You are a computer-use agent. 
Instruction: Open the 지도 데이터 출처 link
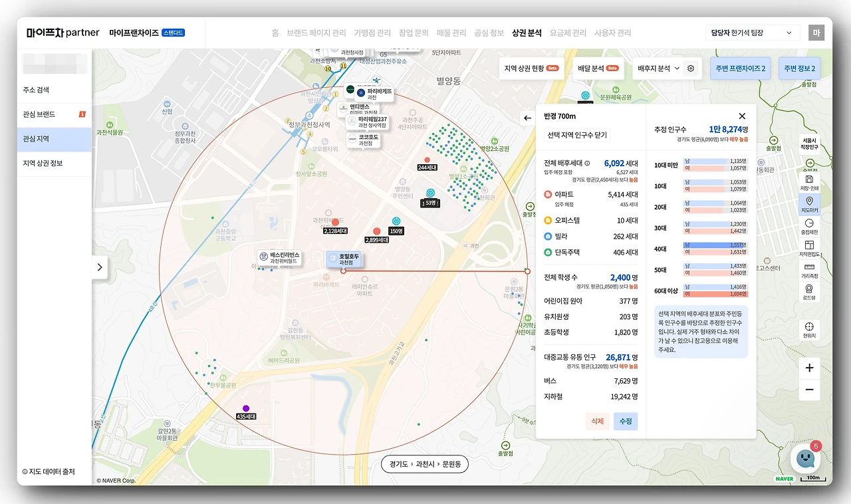pos(49,472)
